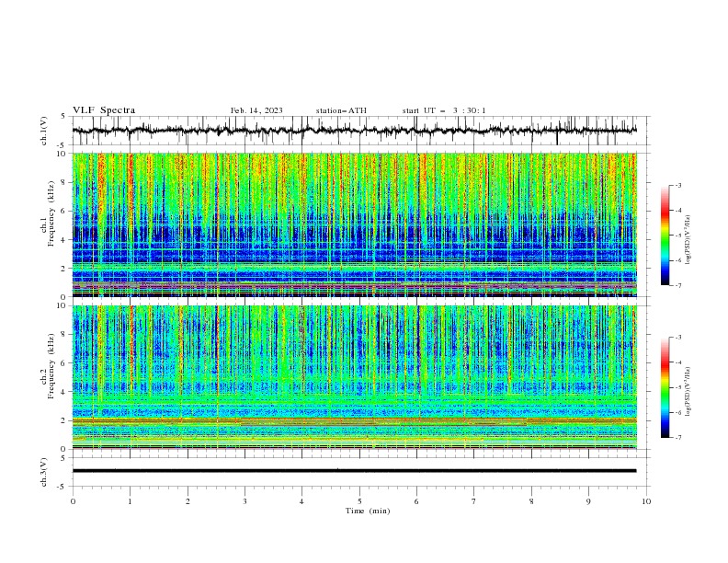Click time axis tick label "2"
Image resolution: width=728 pixels, height=563 pixels.
[x=188, y=501]
